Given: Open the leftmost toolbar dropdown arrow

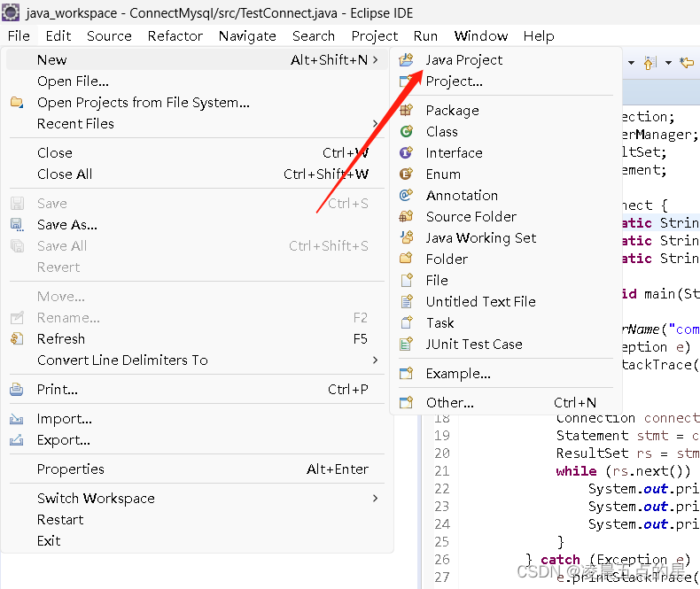Looking at the screenshot, I should [631, 63].
